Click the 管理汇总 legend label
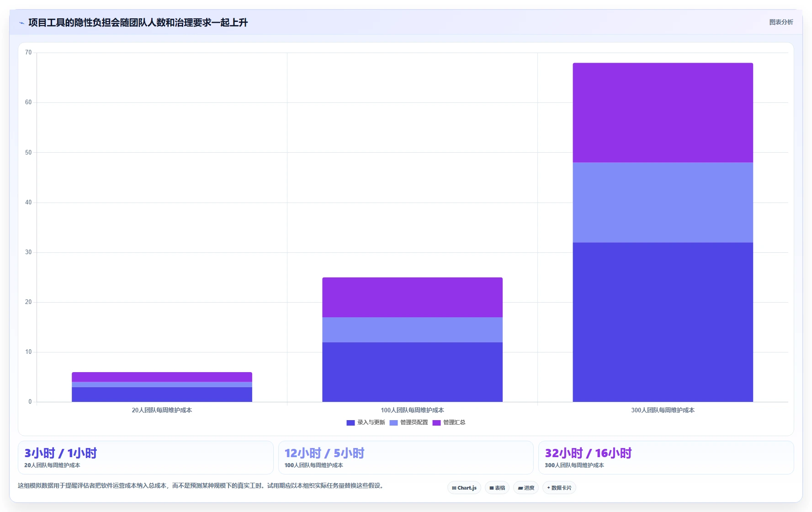This screenshot has height=512, width=812. tap(454, 422)
